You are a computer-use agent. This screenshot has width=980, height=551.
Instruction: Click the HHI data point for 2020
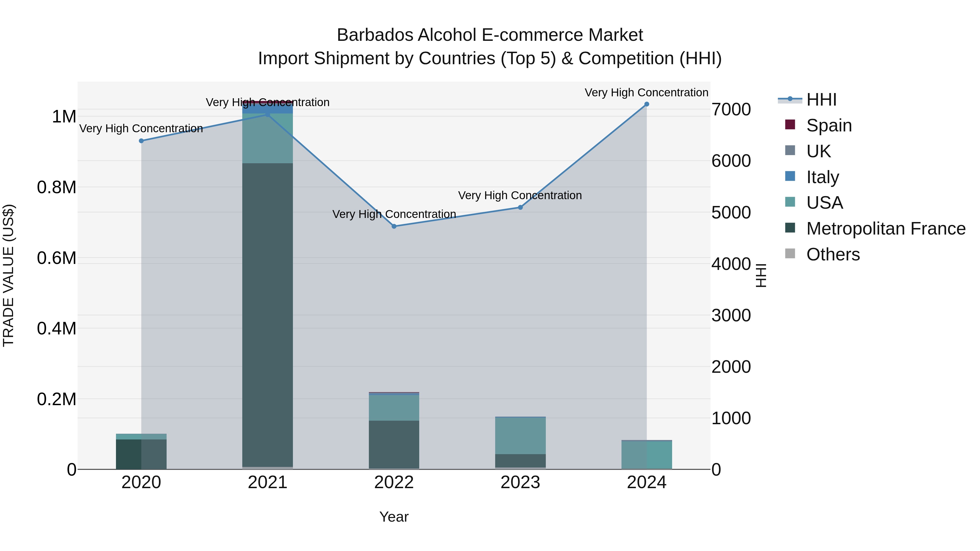[x=141, y=141]
